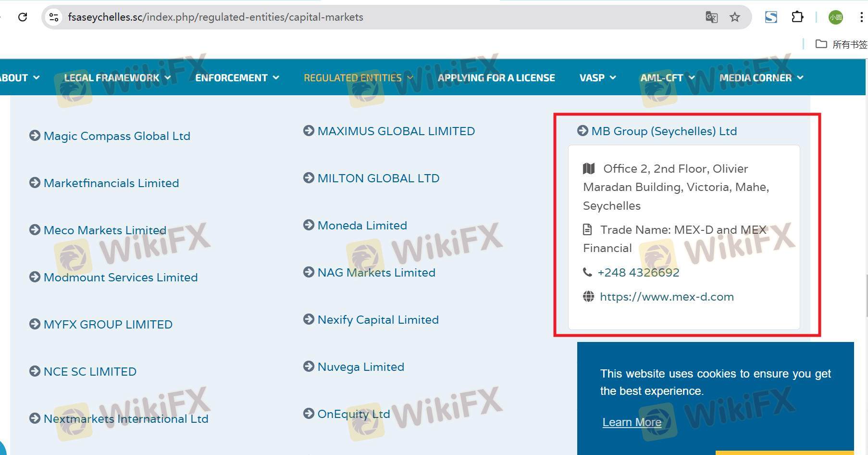This screenshot has width=868, height=455.
Task: Click arrow icon beside Nuvega Limited
Action: 309,367
